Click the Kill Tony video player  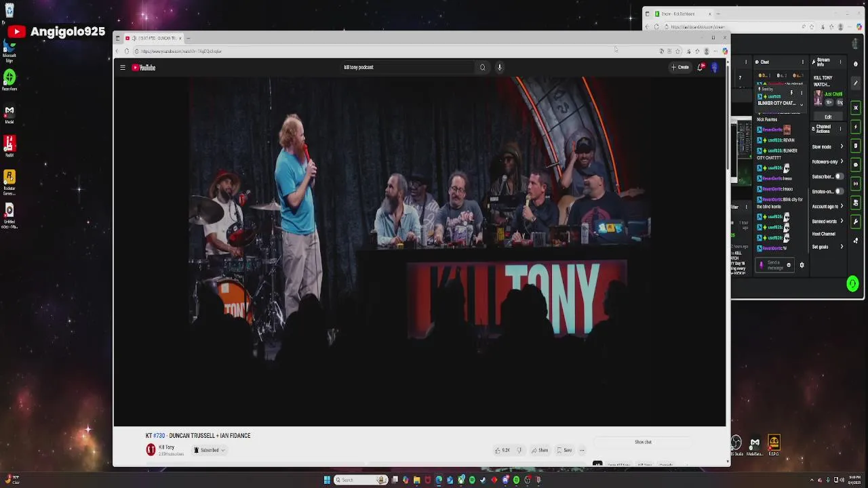(x=420, y=251)
